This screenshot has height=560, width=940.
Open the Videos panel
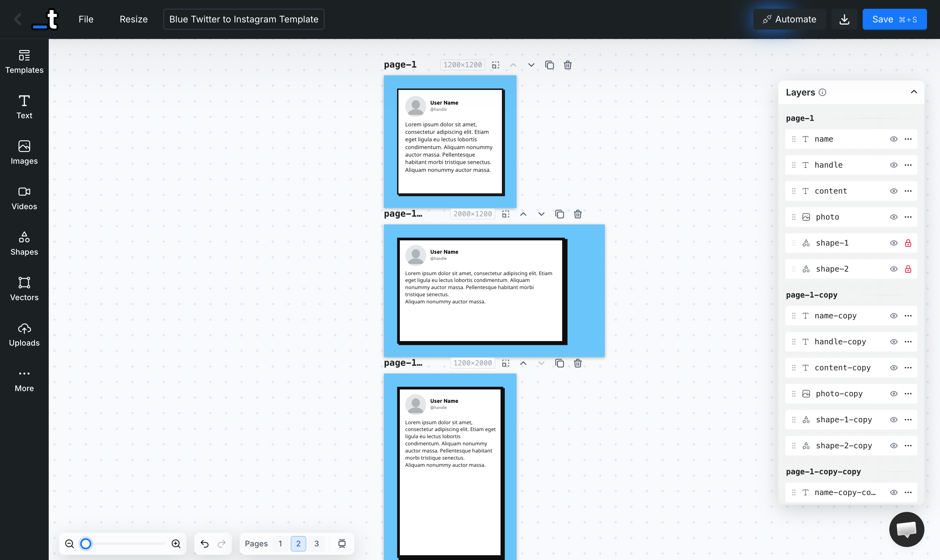pos(24,198)
